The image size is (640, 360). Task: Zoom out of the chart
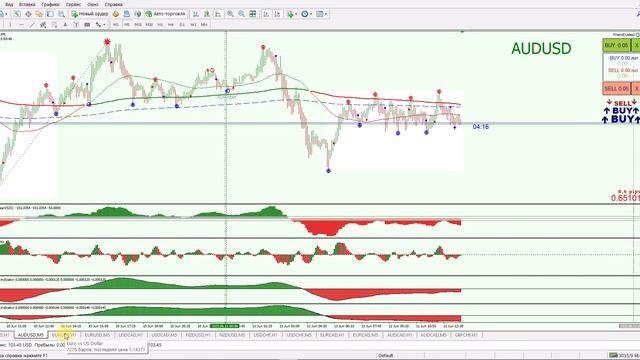pos(241,14)
